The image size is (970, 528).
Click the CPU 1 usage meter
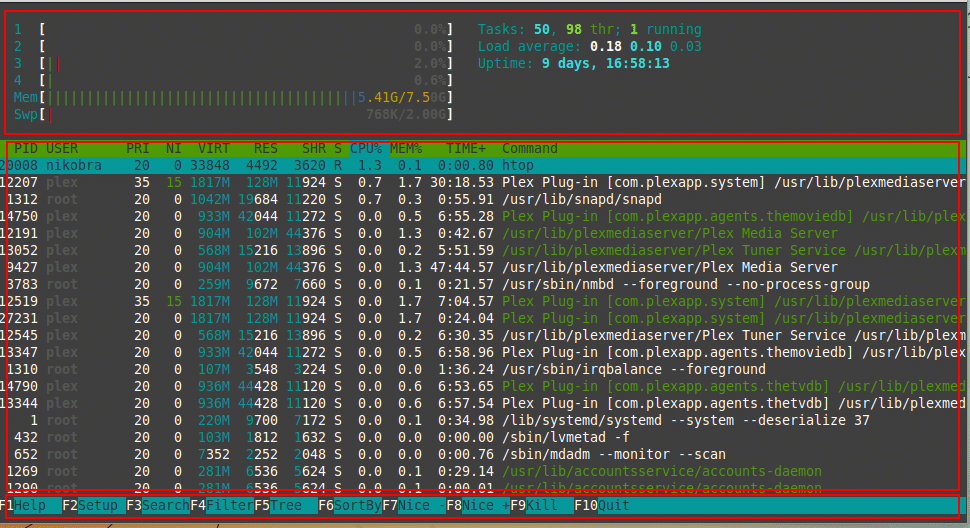point(233,29)
